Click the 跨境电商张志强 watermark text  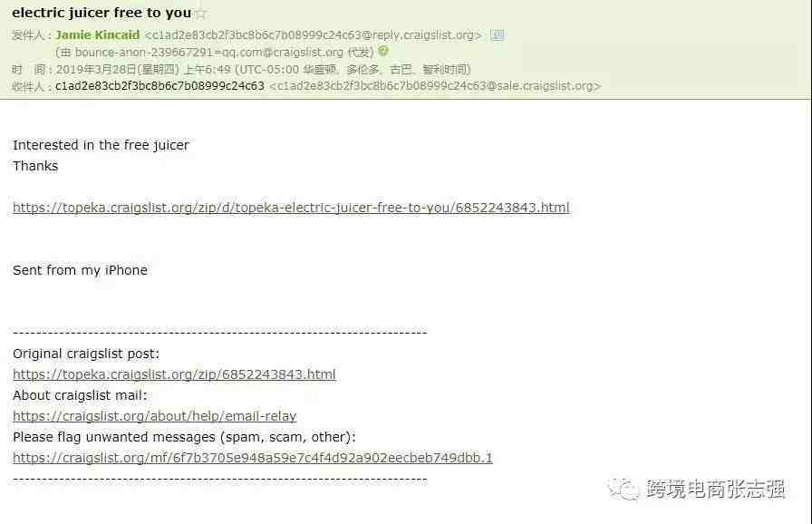tap(716, 489)
